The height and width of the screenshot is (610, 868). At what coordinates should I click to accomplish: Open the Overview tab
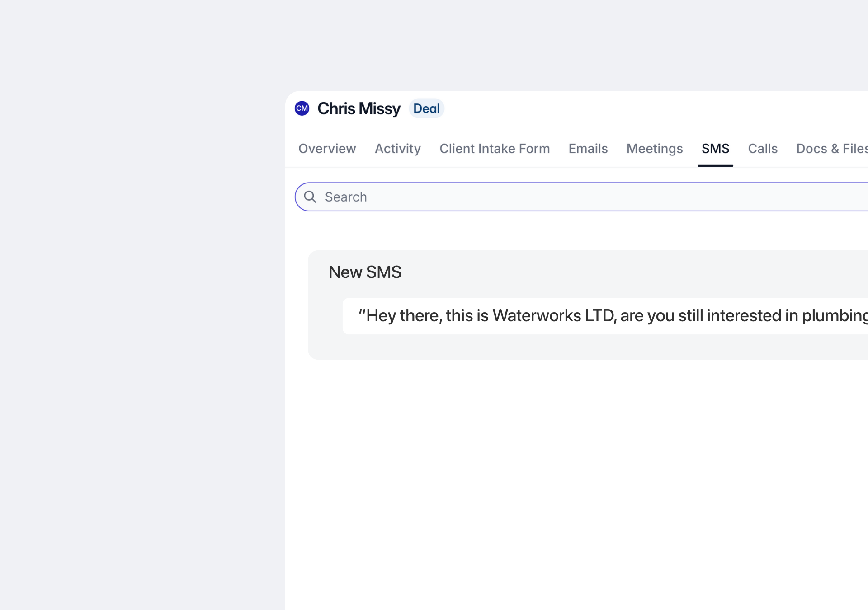(x=327, y=149)
